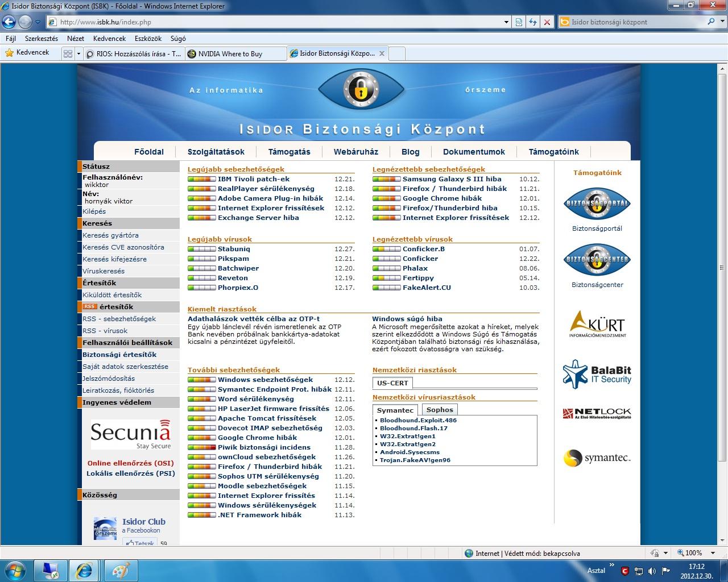Screen dimensions: 728x582
Task: Expand the address bar history dropdown
Action: tap(506, 22)
